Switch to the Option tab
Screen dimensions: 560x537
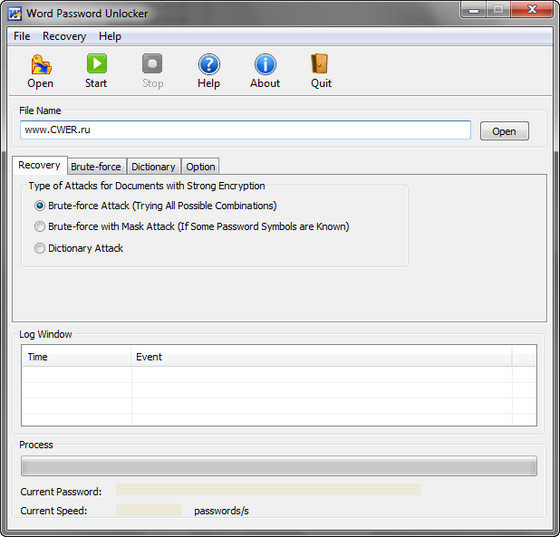pyautogui.click(x=200, y=167)
